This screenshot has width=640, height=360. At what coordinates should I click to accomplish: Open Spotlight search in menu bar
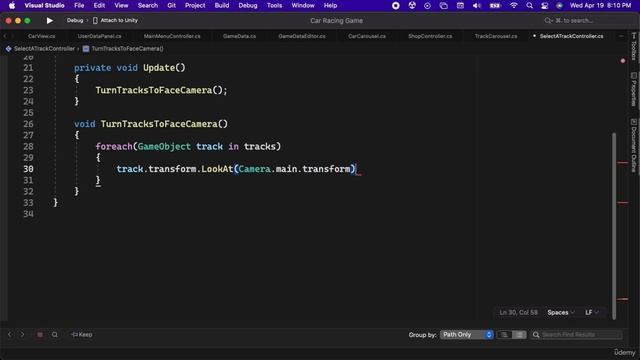(529, 5)
